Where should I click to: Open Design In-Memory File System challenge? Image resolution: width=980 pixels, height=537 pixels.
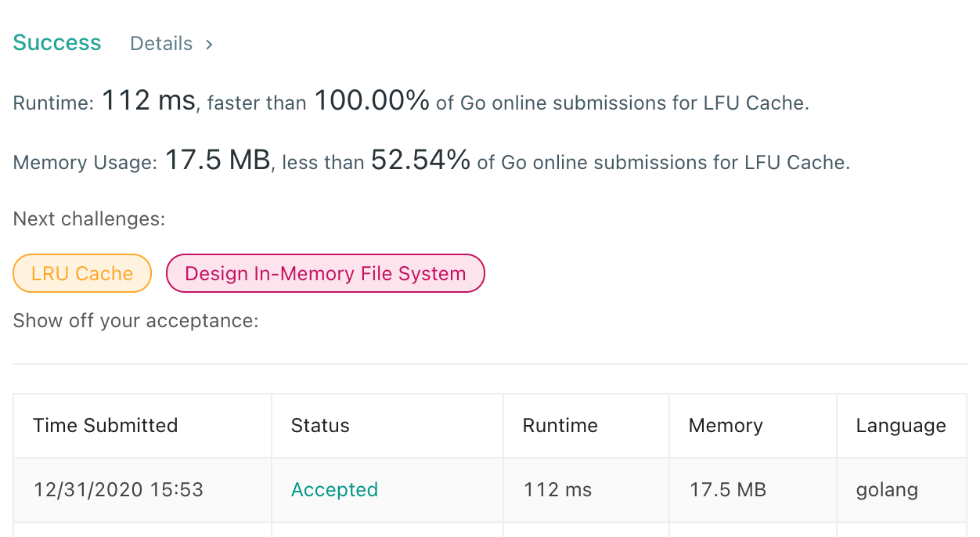point(326,273)
